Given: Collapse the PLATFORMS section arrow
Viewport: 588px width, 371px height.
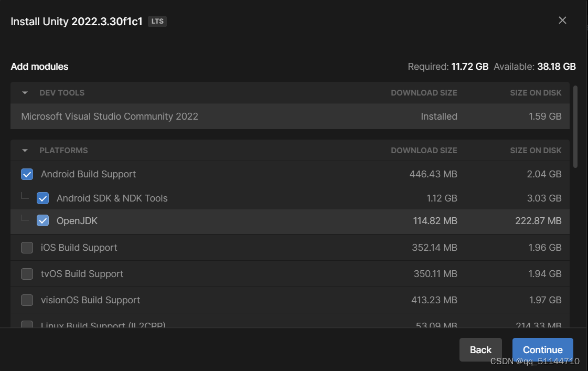Looking at the screenshot, I should 25,151.
